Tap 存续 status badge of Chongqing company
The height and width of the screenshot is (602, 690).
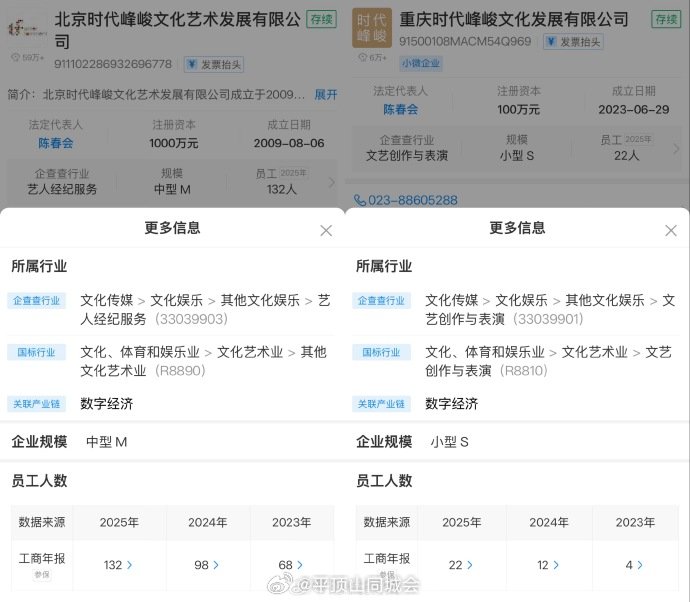[x=666, y=19]
